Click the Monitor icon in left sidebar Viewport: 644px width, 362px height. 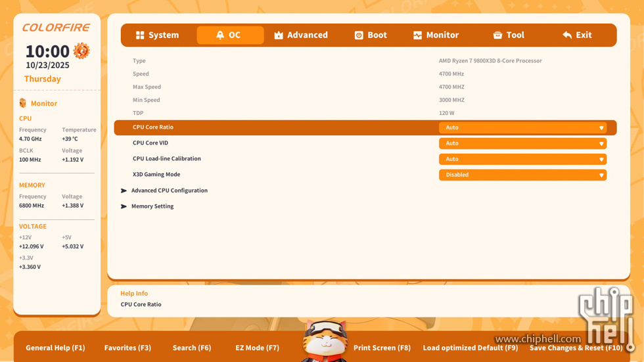point(23,103)
